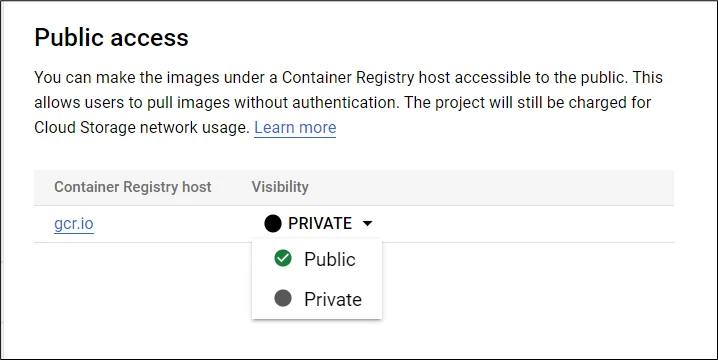Click the Visibility column header
The width and height of the screenshot is (718, 360).
click(x=280, y=187)
